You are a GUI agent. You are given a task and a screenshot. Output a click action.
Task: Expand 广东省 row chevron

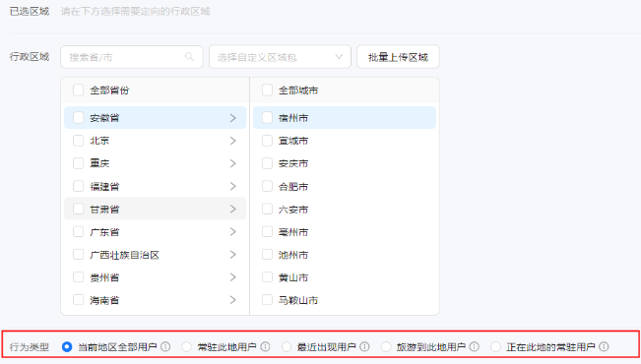point(233,231)
